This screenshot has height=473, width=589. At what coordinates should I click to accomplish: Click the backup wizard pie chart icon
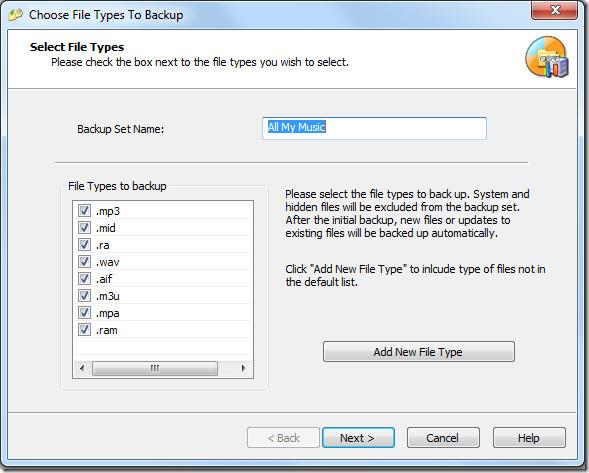point(547,57)
